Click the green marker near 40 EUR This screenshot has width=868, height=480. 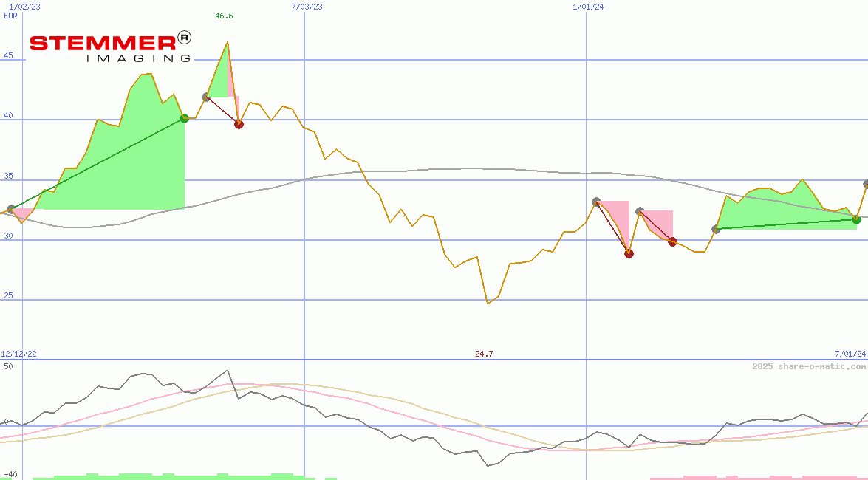tap(184, 118)
